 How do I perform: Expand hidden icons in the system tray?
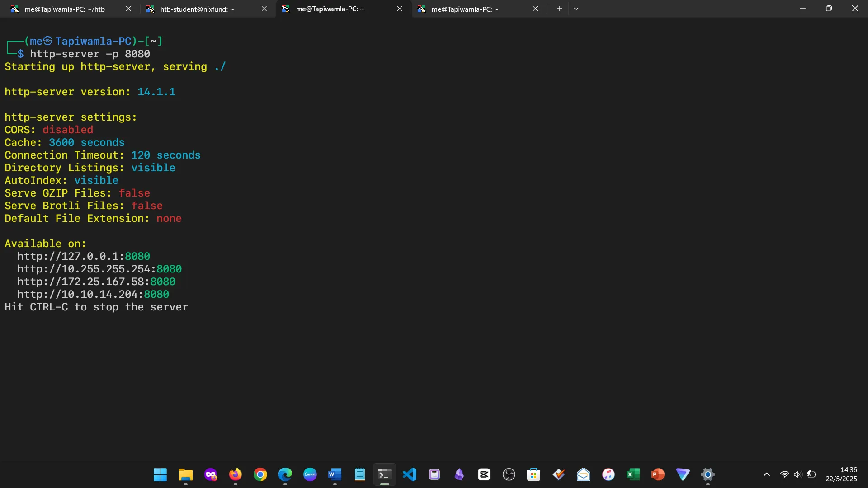click(x=767, y=474)
